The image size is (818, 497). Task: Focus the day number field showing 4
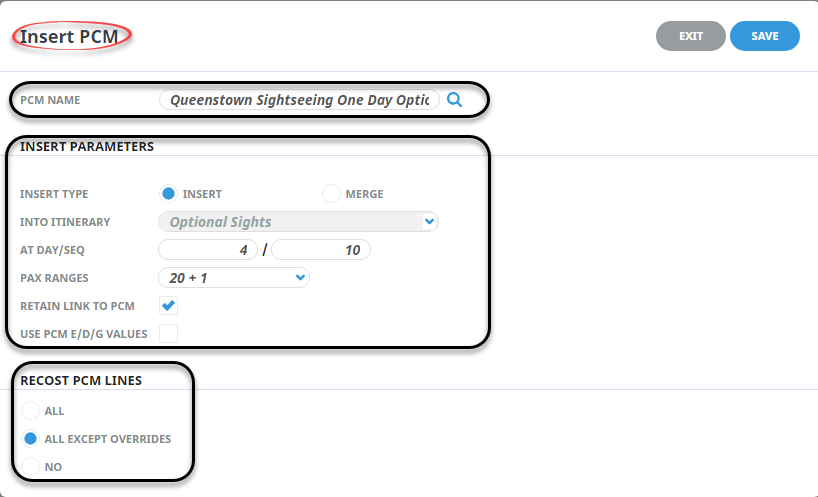(208, 250)
